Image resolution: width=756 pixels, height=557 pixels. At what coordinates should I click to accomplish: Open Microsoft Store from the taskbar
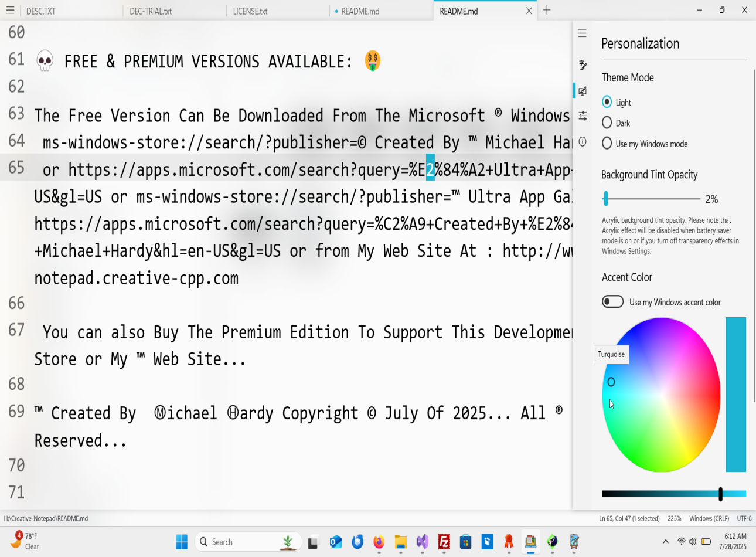tap(466, 542)
